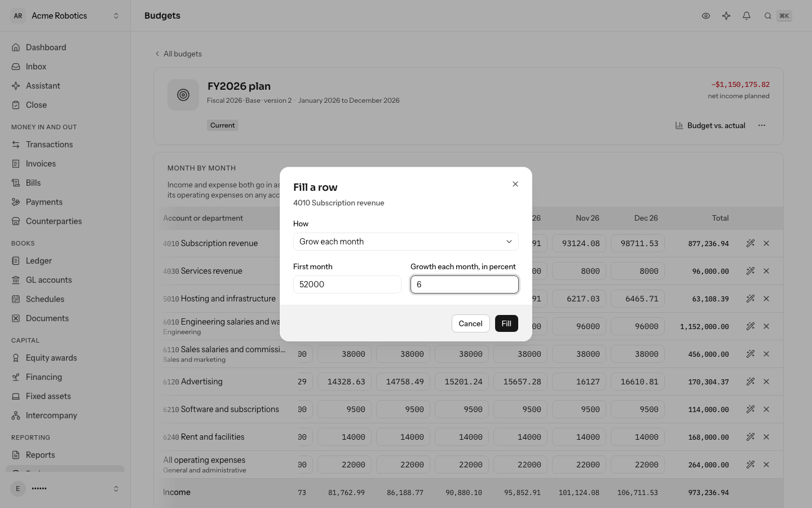Close the Fill a row dialog
The width and height of the screenshot is (812, 508).
[515, 184]
